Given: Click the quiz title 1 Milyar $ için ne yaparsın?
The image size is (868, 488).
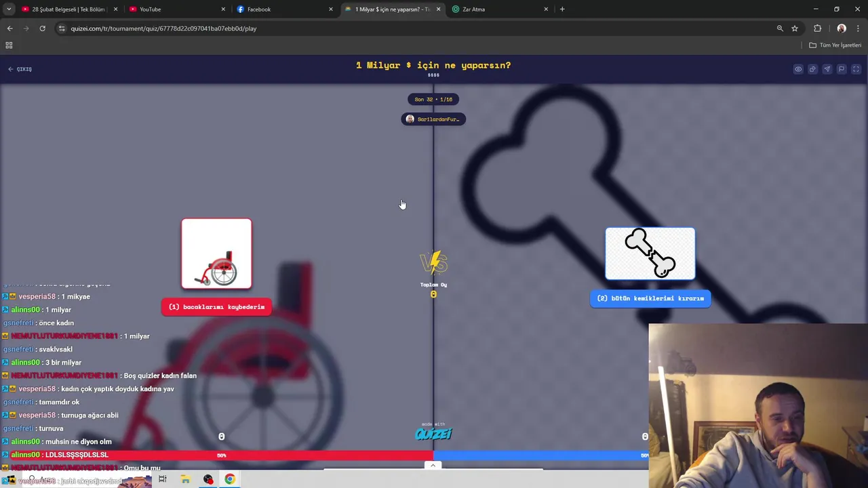Looking at the screenshot, I should tap(433, 66).
